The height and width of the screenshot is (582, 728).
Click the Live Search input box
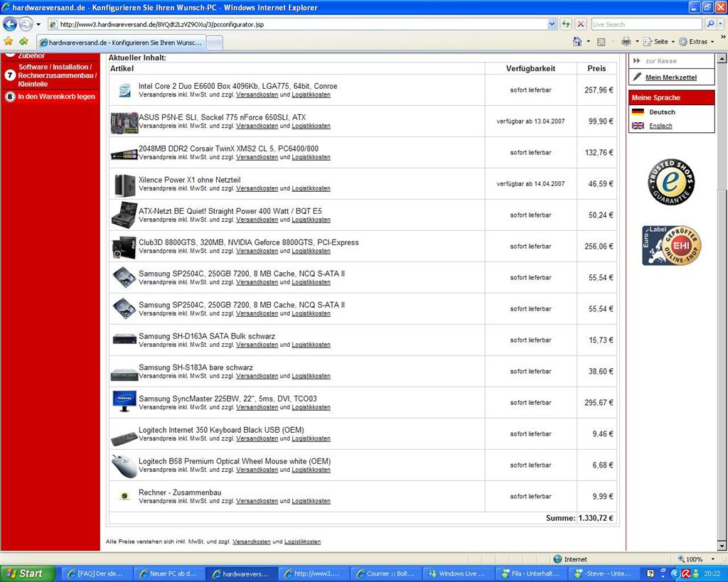point(647,24)
